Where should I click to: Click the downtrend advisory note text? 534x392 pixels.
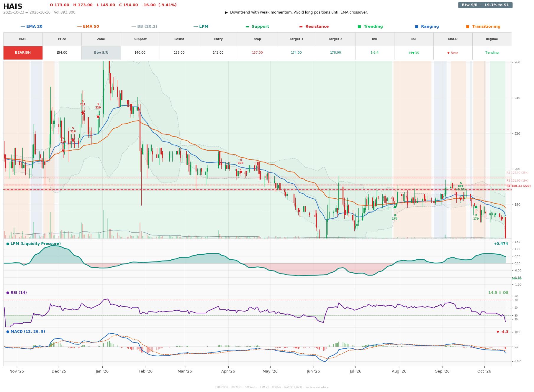296,12
